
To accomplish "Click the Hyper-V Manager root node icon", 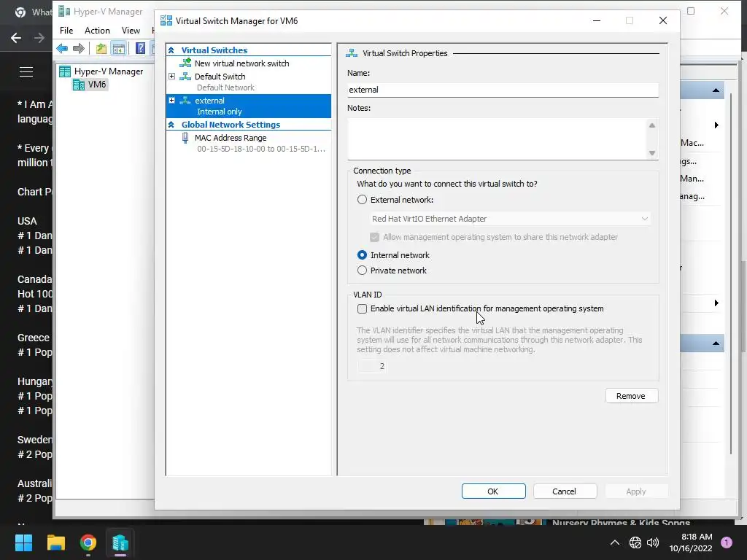I will pos(65,71).
